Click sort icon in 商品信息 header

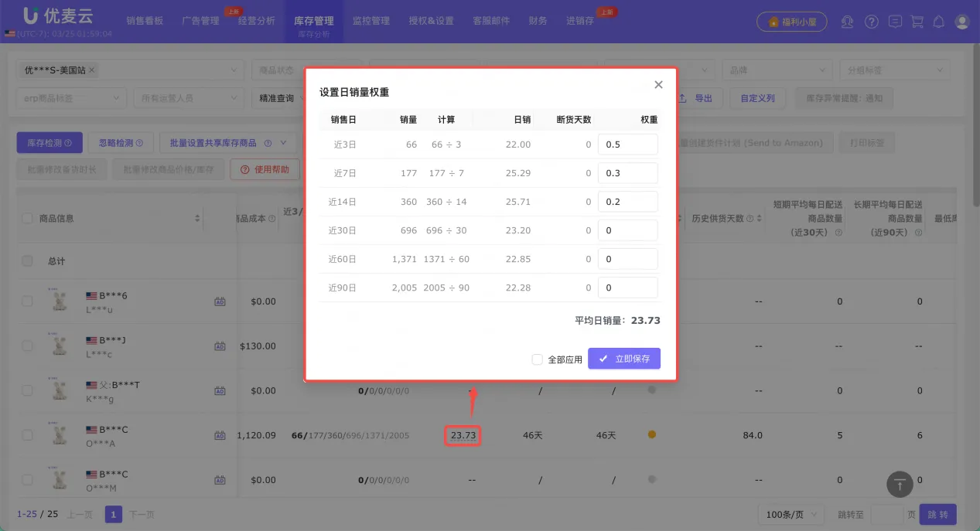click(197, 219)
